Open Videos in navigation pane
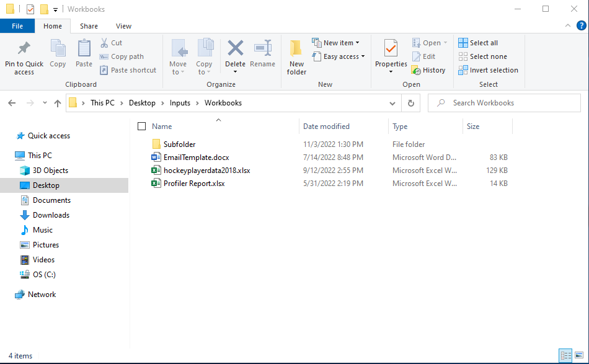589x364 pixels. pyautogui.click(x=43, y=260)
